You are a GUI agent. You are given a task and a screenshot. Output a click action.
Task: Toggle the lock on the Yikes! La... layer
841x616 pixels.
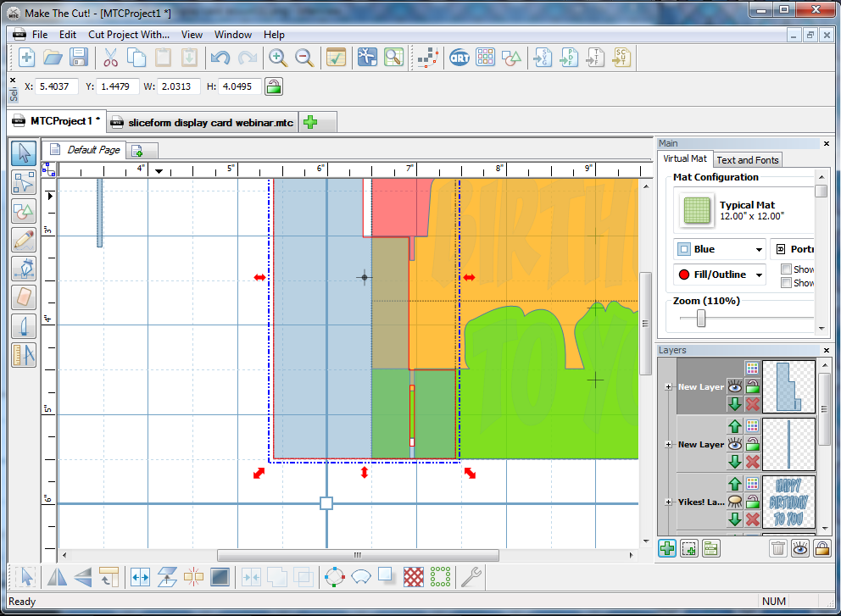753,502
